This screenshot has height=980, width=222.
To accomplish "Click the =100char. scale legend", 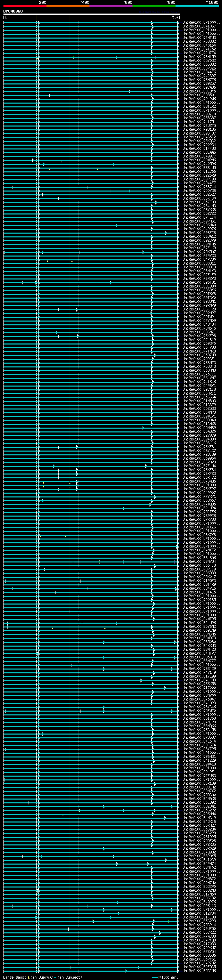I will pyautogui.click(x=165, y=977).
